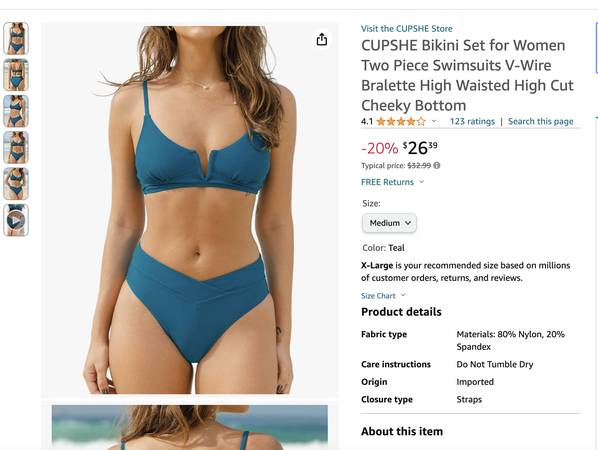598x450 pixels.
Task: Open the 123 ratings link
Action: point(472,121)
